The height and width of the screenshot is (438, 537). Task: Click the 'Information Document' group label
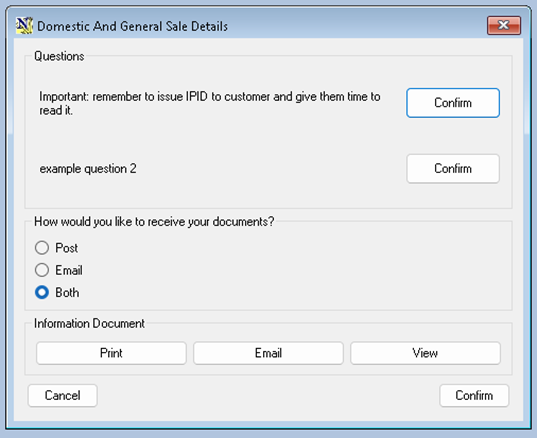89,323
